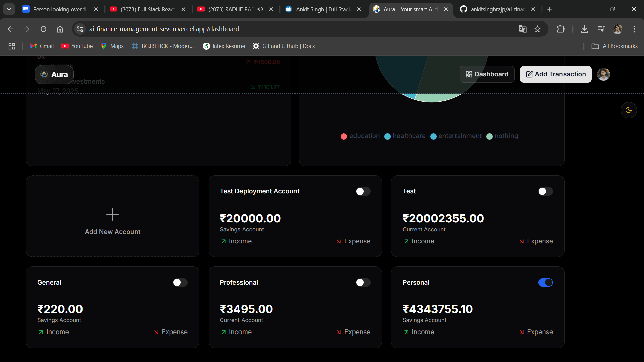Image resolution: width=644 pixels, height=362 pixels.
Task: Open the user profile avatar in Aura
Action: point(603,74)
